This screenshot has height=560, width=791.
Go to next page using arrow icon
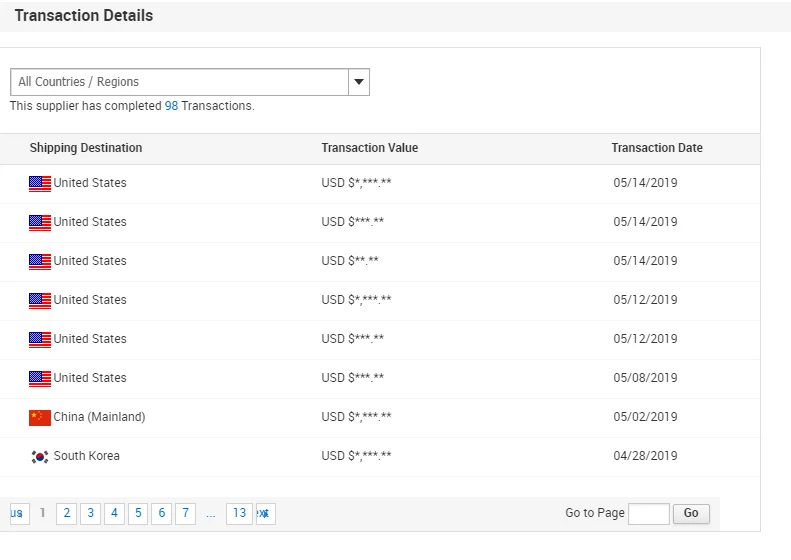(x=265, y=513)
